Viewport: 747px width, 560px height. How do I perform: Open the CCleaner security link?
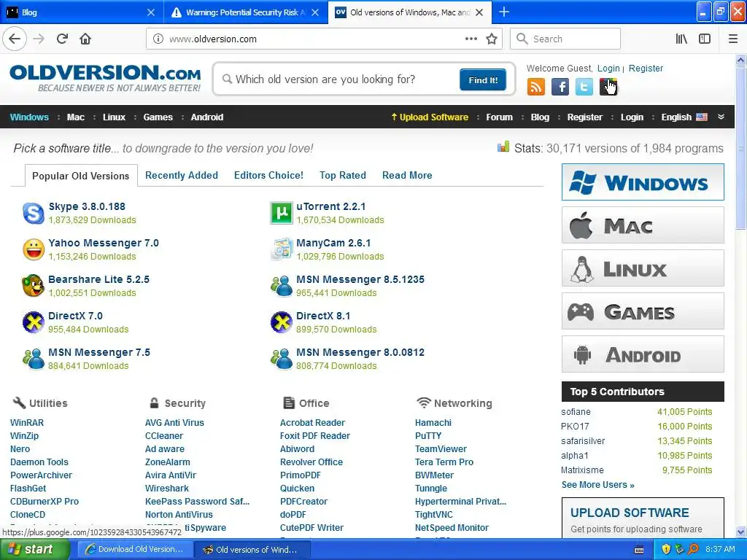164,436
